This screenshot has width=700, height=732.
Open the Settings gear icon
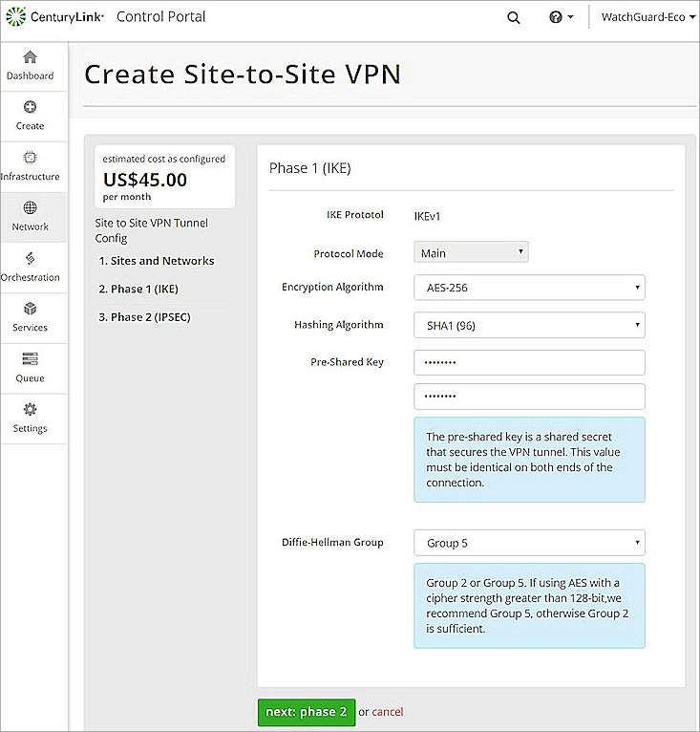click(30, 410)
